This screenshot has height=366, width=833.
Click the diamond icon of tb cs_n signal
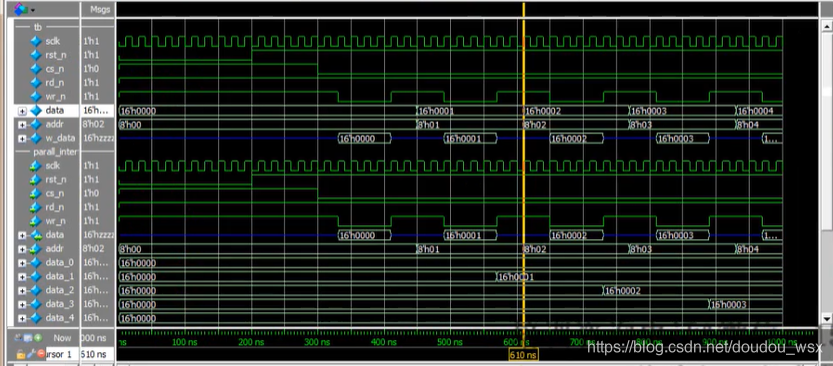[36, 69]
